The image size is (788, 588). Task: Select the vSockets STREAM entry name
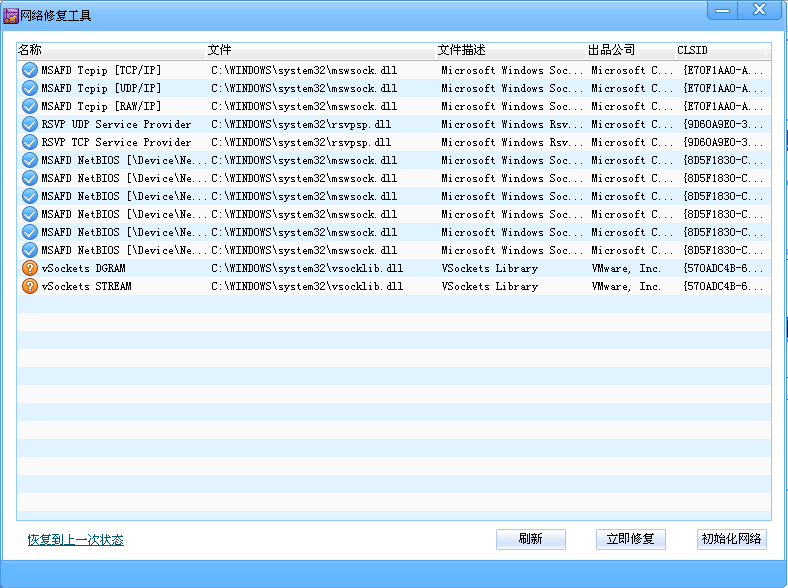click(x=86, y=286)
